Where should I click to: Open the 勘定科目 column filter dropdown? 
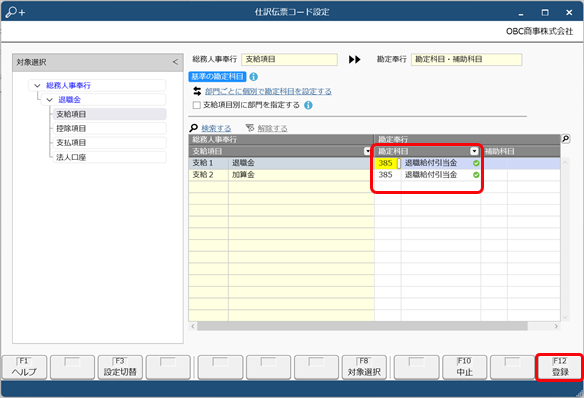point(474,151)
